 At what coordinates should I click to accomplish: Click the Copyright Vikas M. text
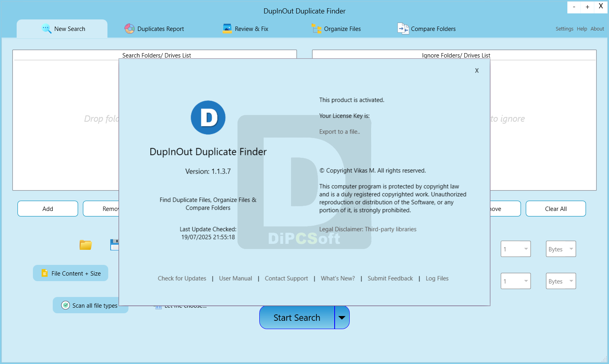[373, 171]
